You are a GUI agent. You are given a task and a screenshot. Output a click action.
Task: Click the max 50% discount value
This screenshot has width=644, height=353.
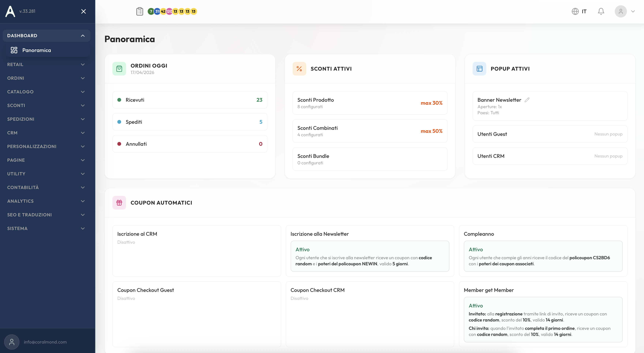click(432, 131)
